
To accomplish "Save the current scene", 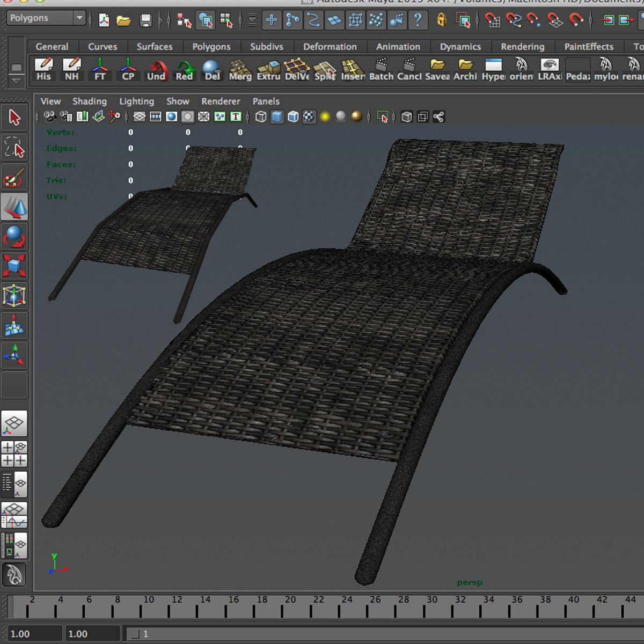I will tap(145, 20).
